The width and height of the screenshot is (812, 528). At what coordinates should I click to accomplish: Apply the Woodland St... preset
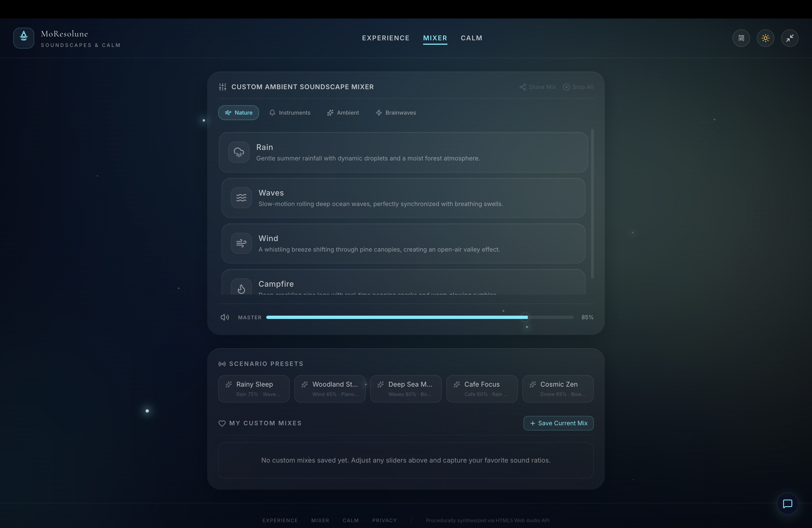(330, 389)
